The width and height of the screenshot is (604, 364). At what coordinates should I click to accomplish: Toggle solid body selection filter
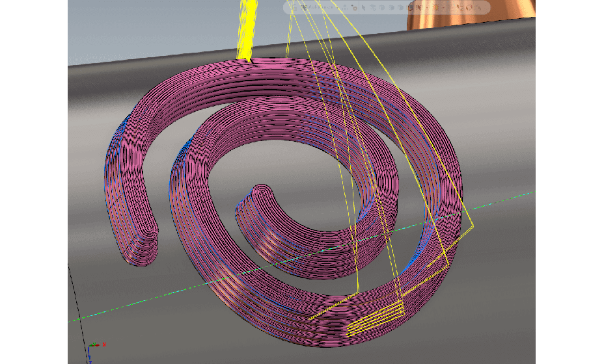[x=391, y=8]
